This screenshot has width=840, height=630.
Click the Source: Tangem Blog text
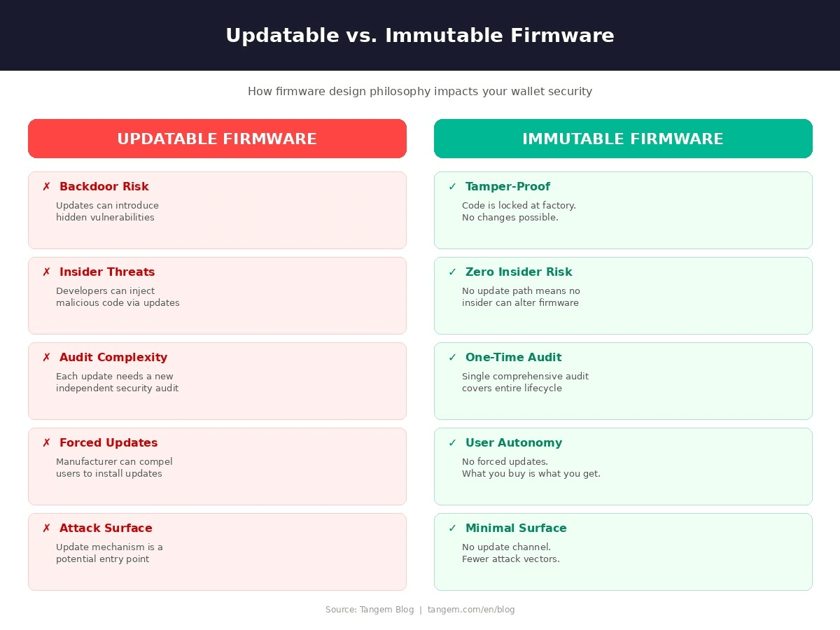370,610
